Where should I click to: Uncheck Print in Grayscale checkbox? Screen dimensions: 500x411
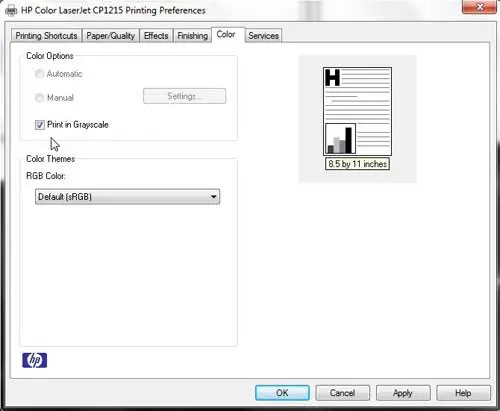[40, 125]
